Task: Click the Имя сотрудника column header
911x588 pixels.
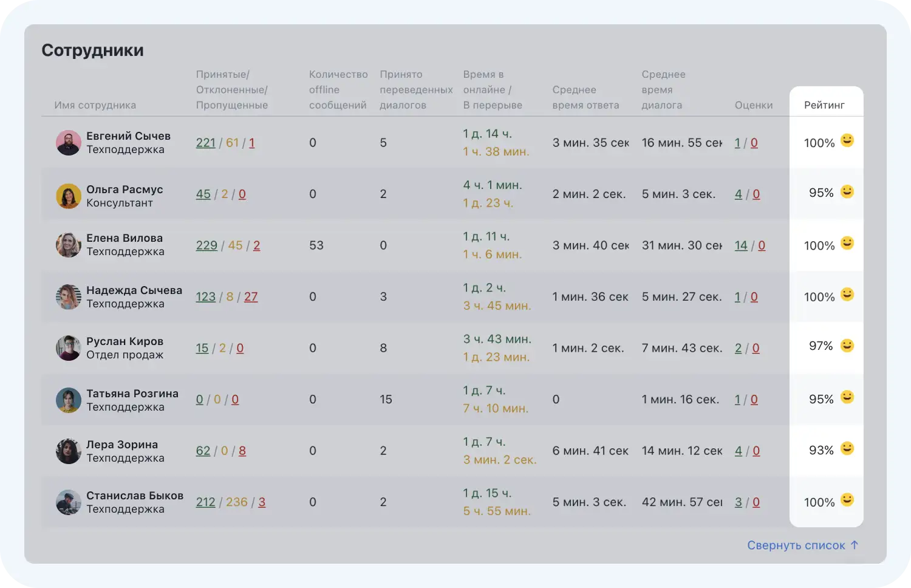Action: (x=95, y=105)
